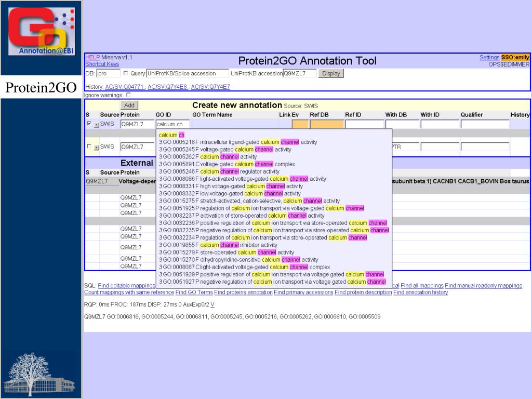Click the 'Find all mappings' link
532x399 pixels.
click(x=422, y=286)
